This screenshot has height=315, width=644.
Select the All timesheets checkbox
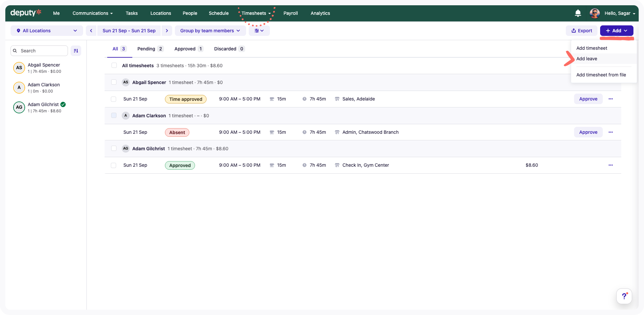click(x=114, y=66)
